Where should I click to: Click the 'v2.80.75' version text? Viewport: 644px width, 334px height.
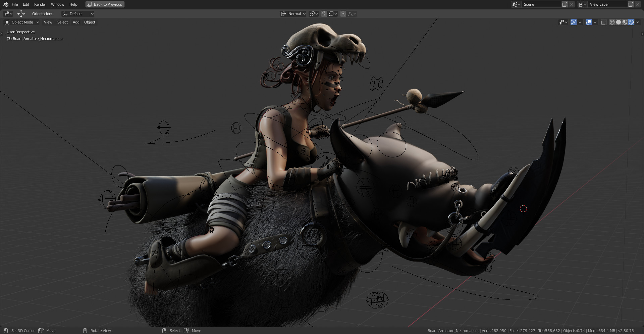[626, 331]
